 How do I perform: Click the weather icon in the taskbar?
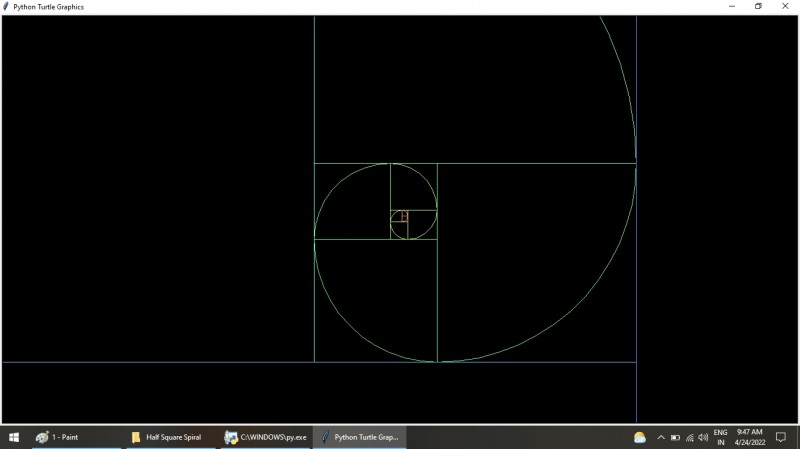pos(640,437)
